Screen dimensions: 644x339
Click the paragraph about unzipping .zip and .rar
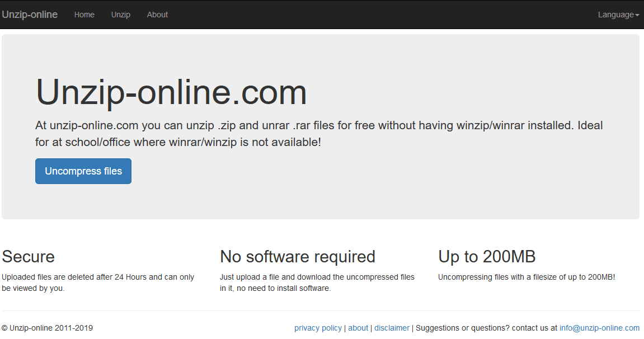(319, 133)
